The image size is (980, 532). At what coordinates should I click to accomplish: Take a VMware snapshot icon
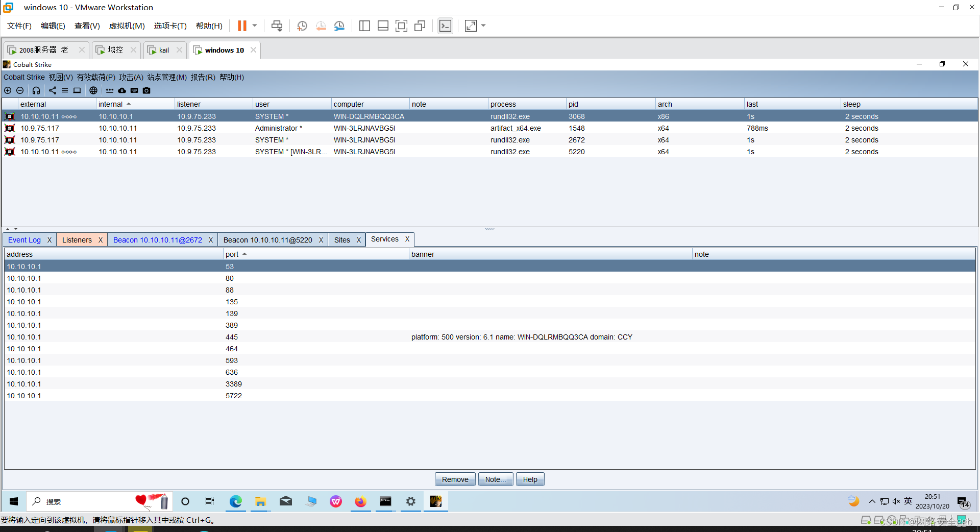(302, 26)
